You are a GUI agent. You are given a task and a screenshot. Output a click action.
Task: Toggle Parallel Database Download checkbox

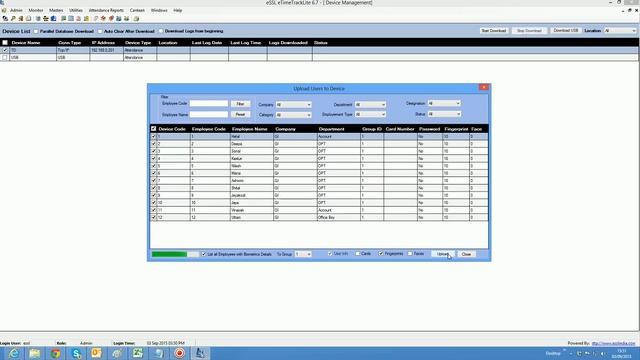(36, 31)
